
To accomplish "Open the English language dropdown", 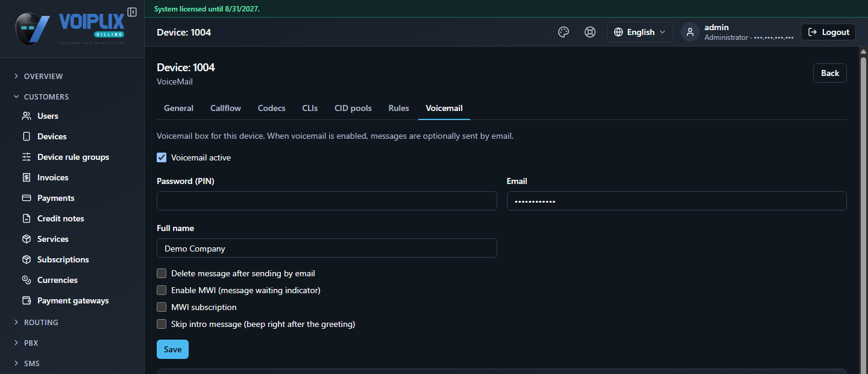I will (640, 32).
